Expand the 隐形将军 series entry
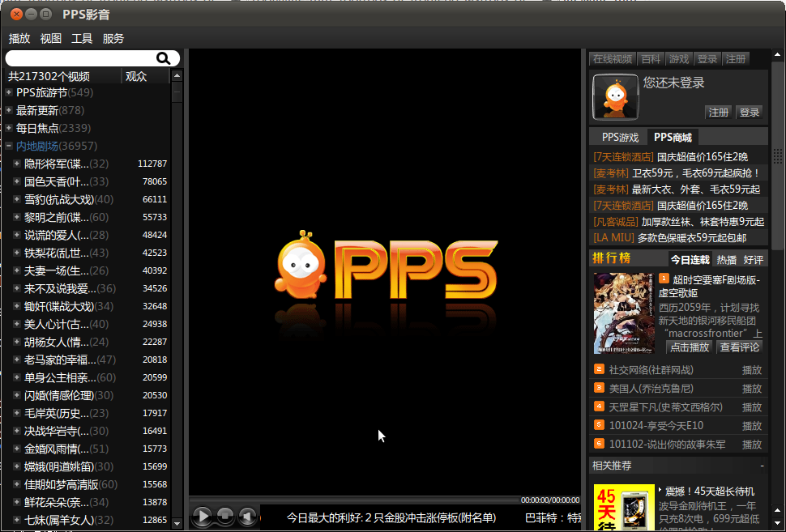Image resolution: width=786 pixels, height=532 pixels. click(16, 164)
